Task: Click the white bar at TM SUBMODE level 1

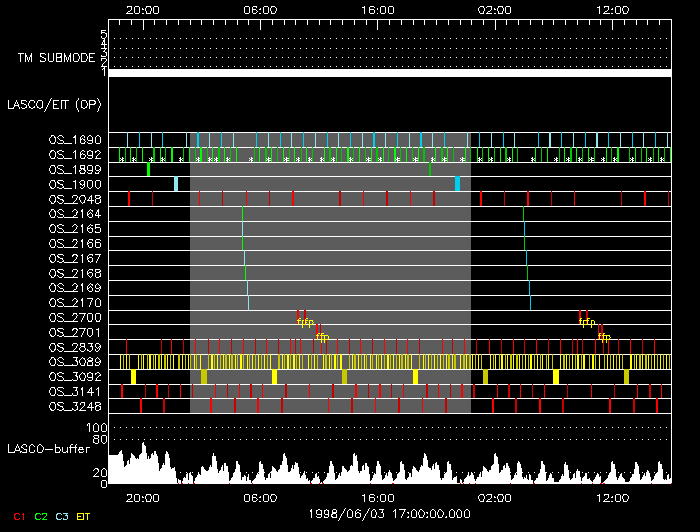Action: pyautogui.click(x=390, y=73)
